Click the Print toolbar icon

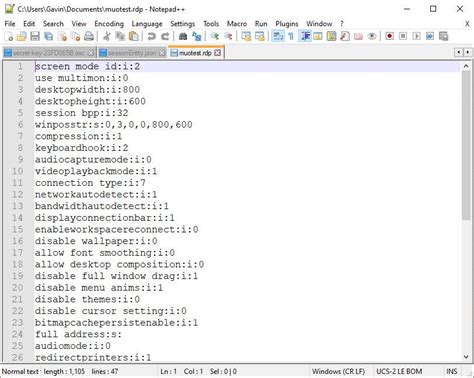tap(89, 36)
